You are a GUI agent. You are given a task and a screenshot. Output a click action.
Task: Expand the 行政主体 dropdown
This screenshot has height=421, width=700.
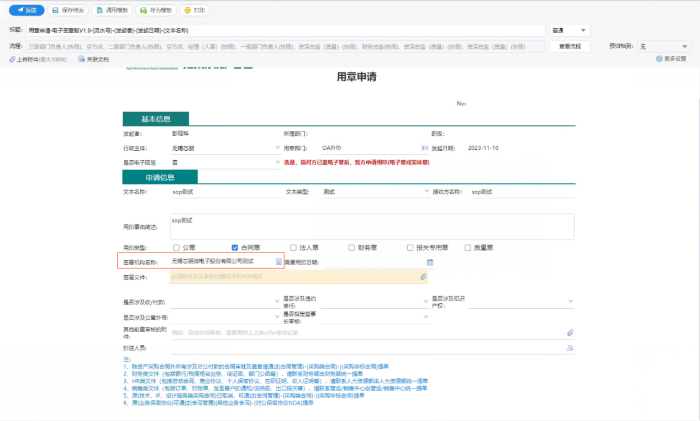(277, 147)
